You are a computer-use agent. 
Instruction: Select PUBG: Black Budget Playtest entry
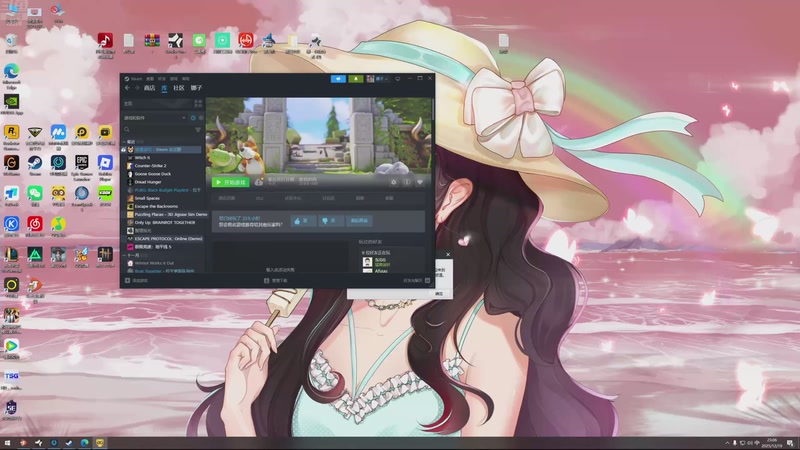click(165, 190)
